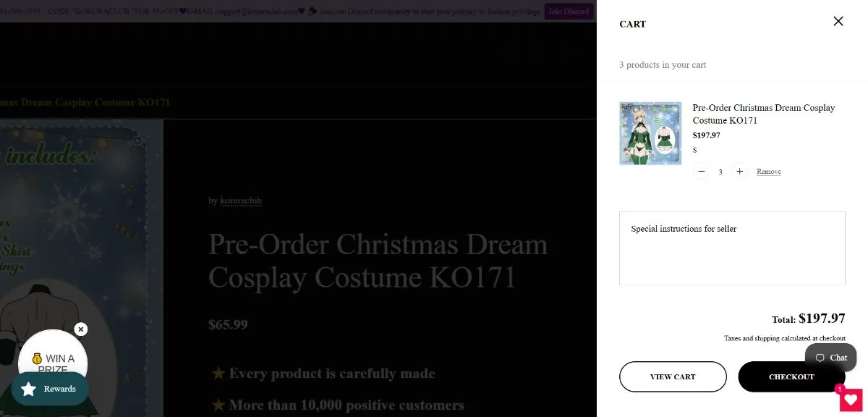Click the quantity value 3 field

pyautogui.click(x=720, y=172)
